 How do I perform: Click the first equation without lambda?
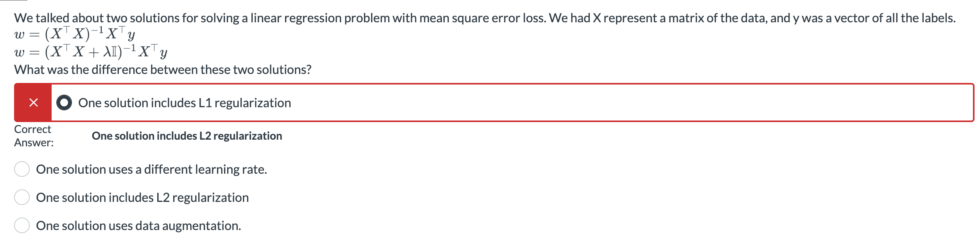tap(74, 35)
